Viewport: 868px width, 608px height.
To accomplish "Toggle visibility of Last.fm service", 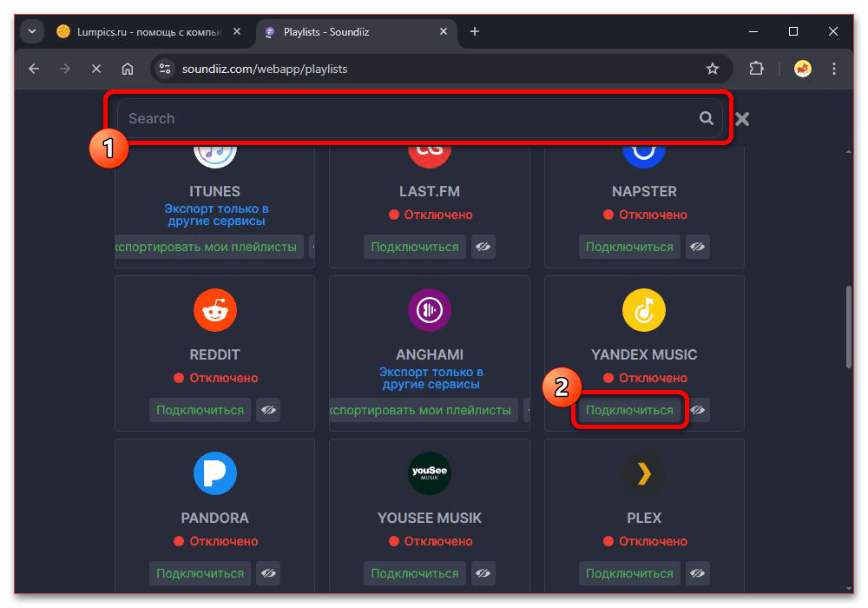I will [x=483, y=247].
